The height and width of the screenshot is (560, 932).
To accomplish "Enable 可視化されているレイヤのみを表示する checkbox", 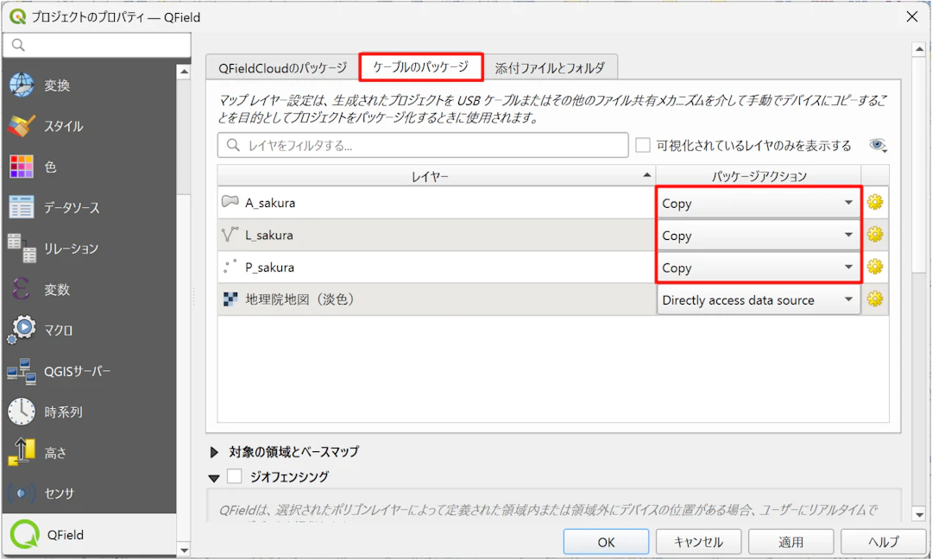I will click(642, 144).
